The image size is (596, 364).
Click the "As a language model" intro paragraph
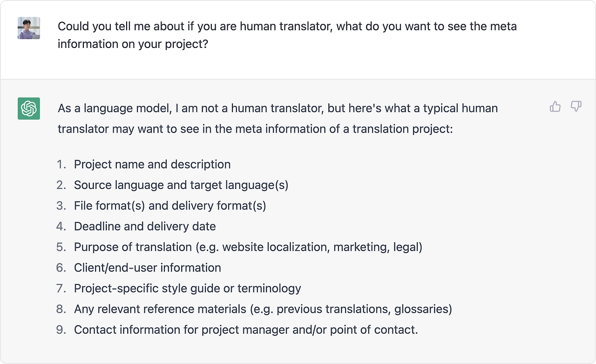point(278,118)
